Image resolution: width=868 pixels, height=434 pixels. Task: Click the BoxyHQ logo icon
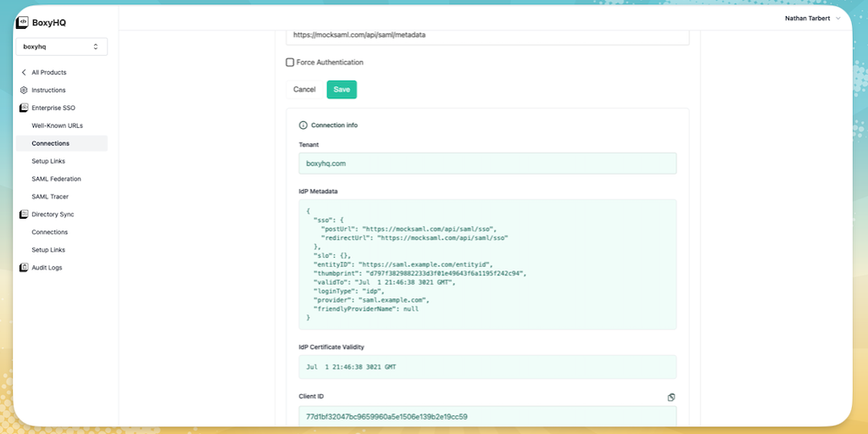coord(23,23)
